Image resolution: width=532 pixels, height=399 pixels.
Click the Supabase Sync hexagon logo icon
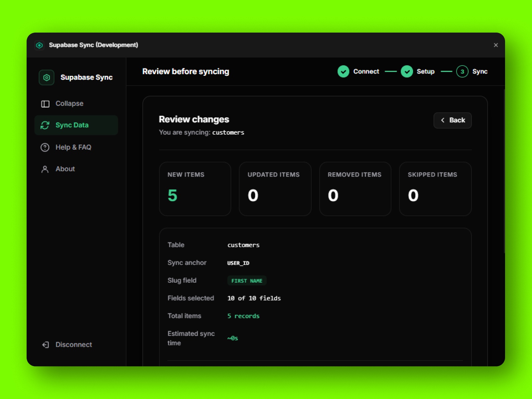coord(46,77)
